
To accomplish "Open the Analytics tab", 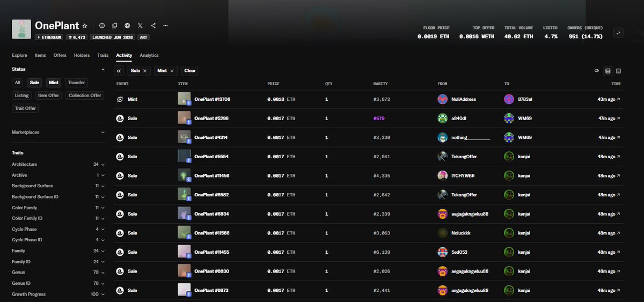I will click(149, 55).
